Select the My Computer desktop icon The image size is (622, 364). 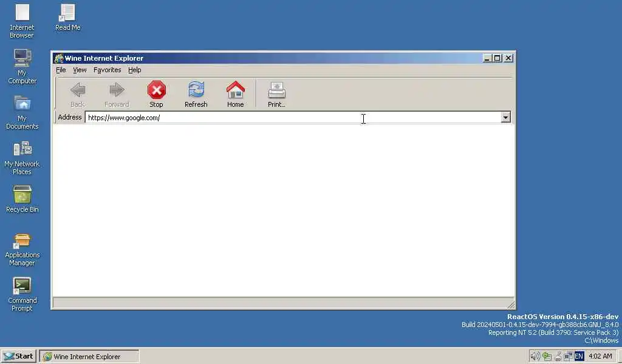click(22, 67)
